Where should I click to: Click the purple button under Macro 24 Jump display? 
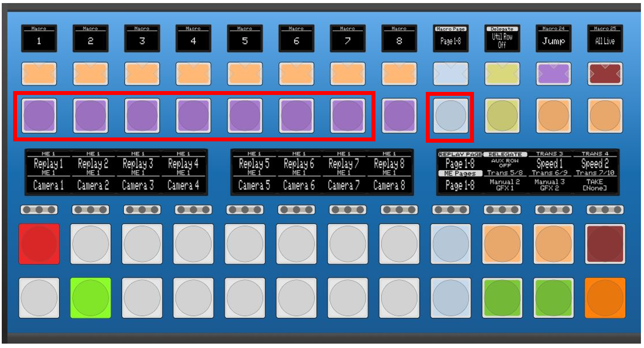[x=553, y=74]
